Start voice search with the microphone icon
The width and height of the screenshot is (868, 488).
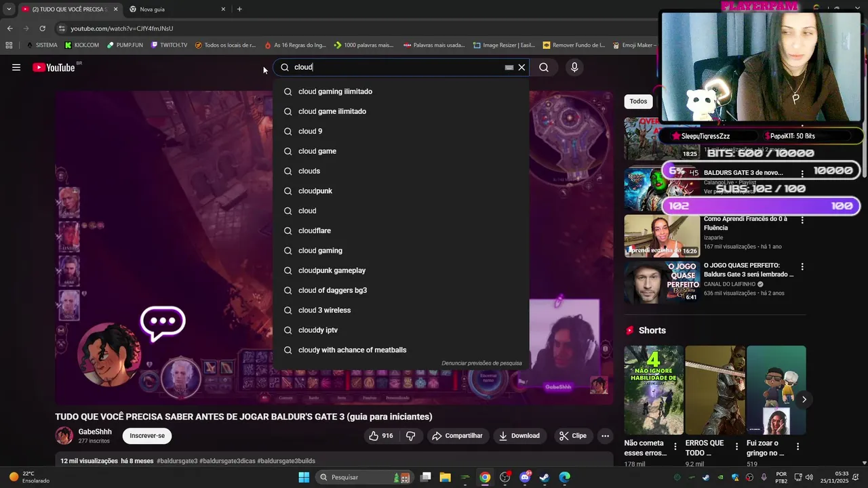point(574,67)
